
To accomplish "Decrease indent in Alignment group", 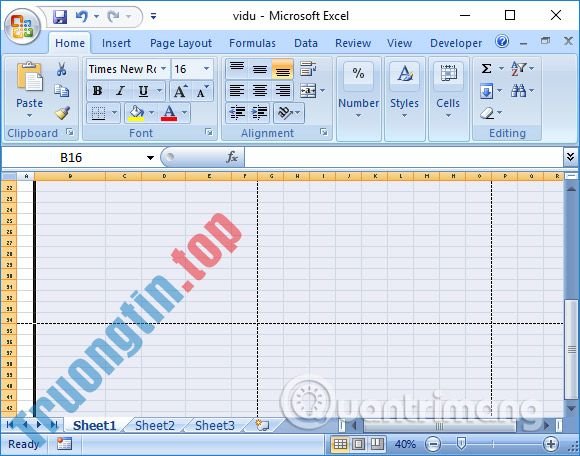I will click(237, 113).
